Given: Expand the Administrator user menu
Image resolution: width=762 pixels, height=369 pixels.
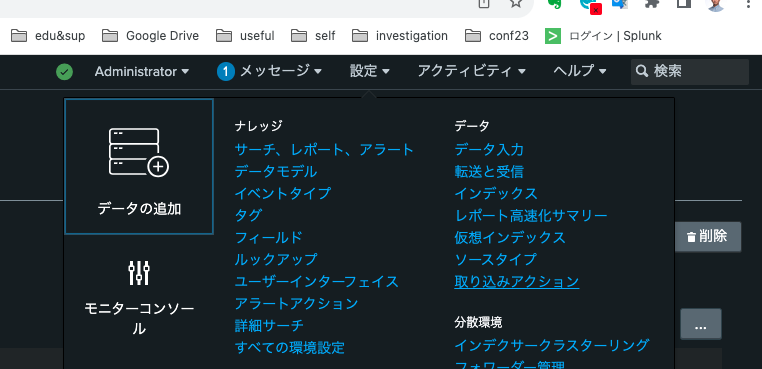Looking at the screenshot, I should click(x=142, y=72).
